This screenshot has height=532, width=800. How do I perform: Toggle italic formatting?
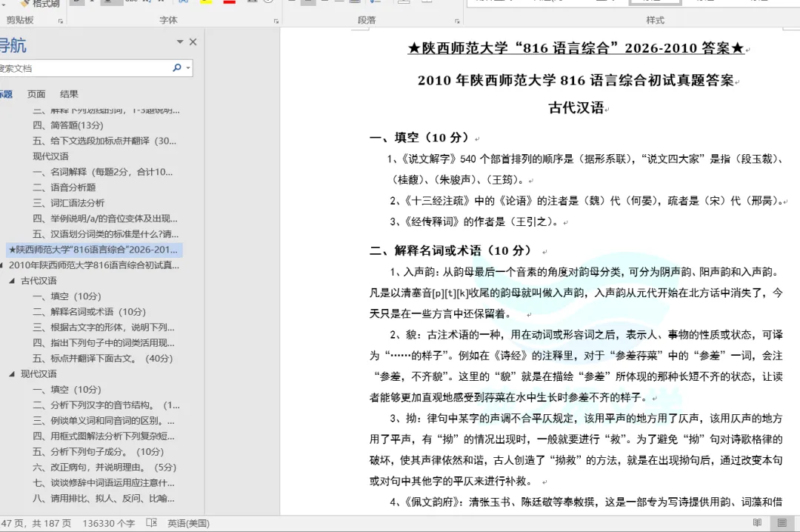coord(91,2)
